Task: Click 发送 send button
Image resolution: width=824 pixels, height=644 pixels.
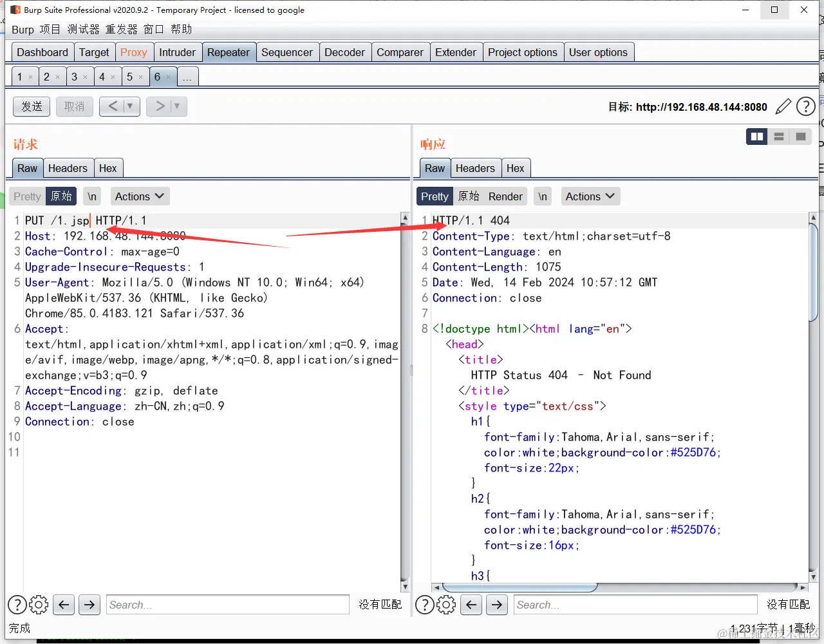Action: tap(32, 106)
